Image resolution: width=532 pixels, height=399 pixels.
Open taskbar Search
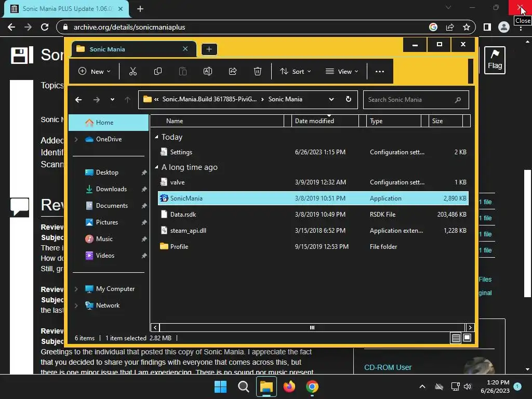(243, 387)
